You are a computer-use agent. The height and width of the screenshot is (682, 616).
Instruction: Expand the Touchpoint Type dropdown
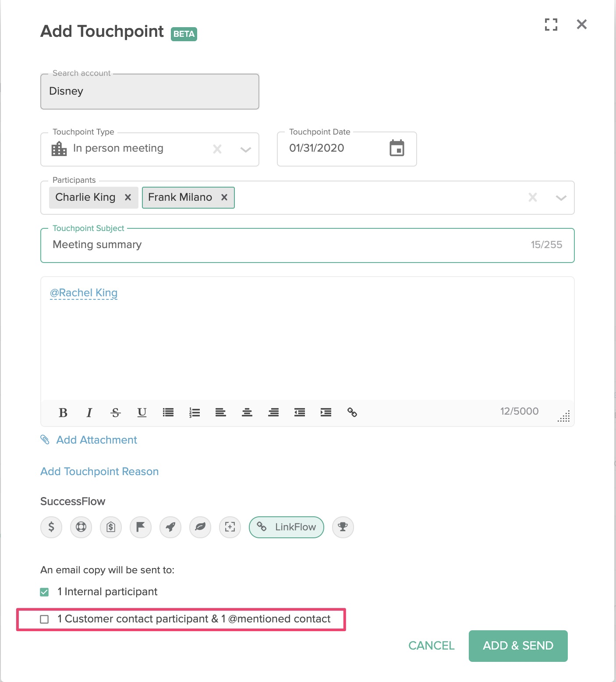point(246,149)
